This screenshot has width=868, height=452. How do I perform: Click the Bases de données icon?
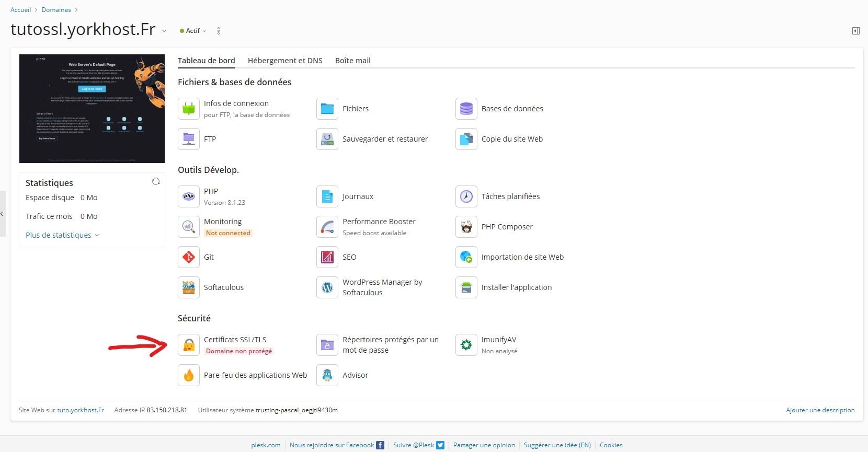point(466,109)
